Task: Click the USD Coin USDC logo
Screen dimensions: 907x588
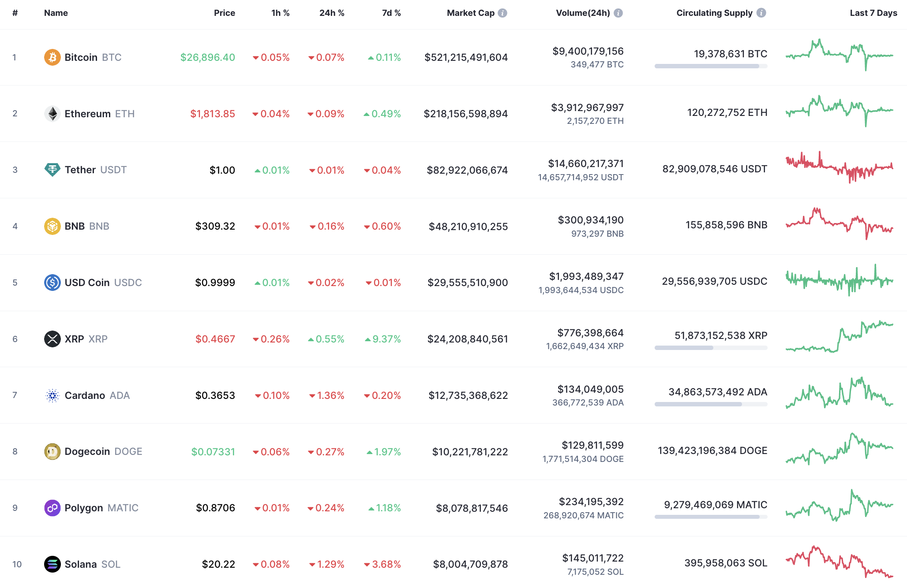Action: pos(52,283)
